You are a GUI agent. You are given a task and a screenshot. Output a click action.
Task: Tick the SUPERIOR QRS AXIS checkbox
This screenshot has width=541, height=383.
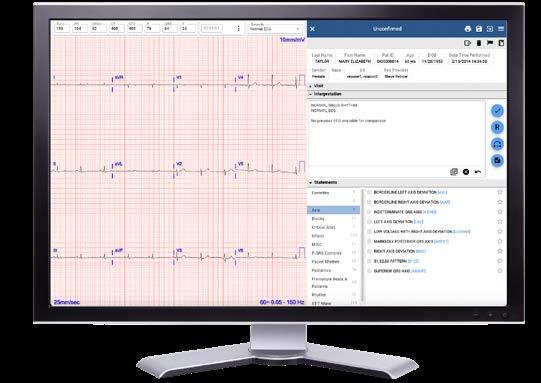pyautogui.click(x=369, y=271)
